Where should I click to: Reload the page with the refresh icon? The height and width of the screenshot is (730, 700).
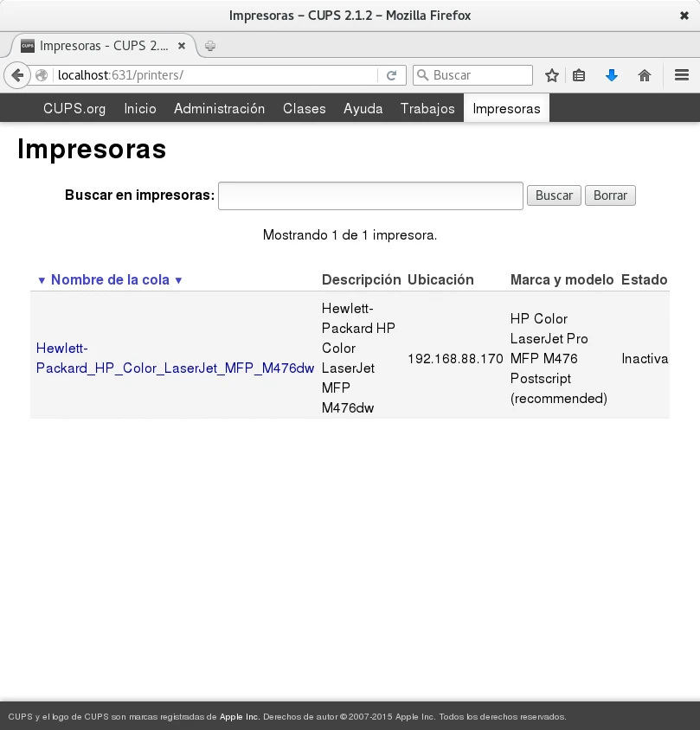click(391, 75)
